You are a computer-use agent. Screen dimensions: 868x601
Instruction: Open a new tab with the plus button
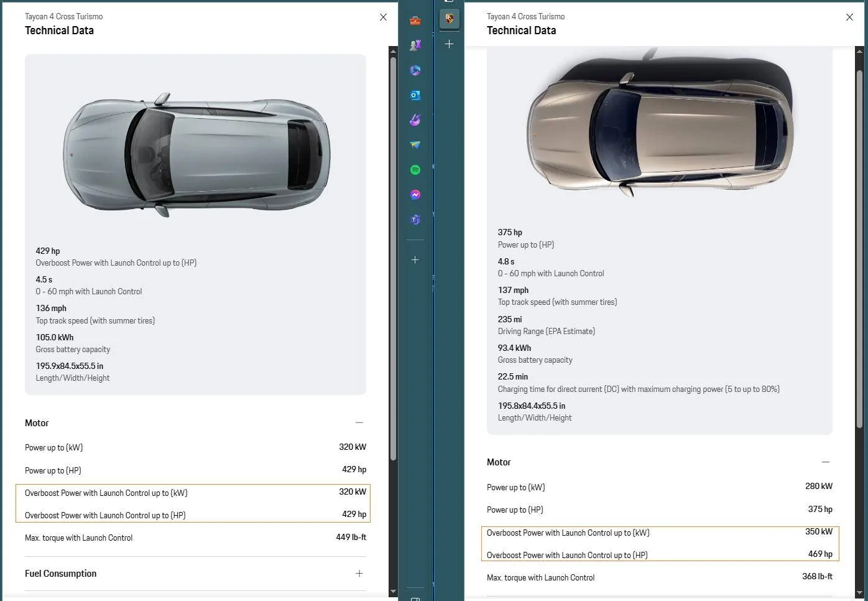tap(449, 44)
